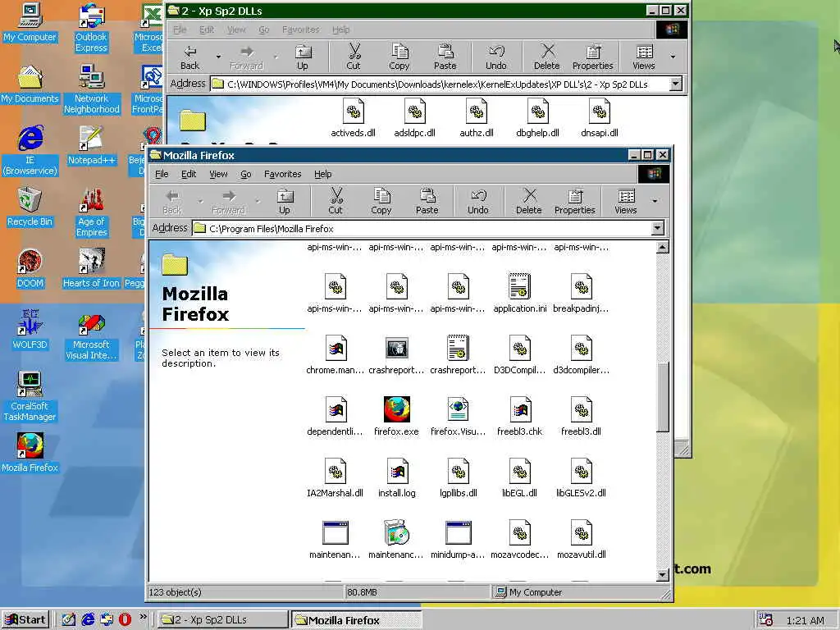Select IA2Marshal.dll file

335,478
